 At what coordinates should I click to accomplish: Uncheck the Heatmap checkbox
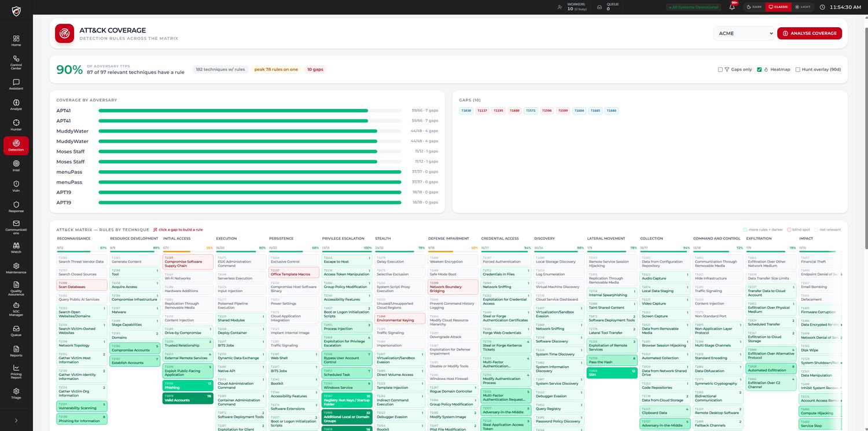[x=760, y=70]
